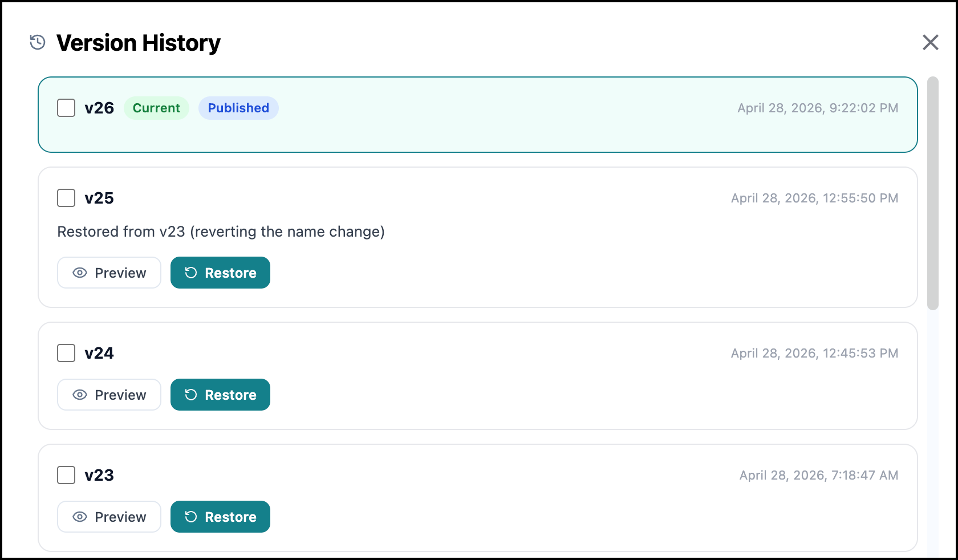Viewport: 958px width, 560px height.
Task: Click the eye icon in v23 Preview
Action: point(80,517)
